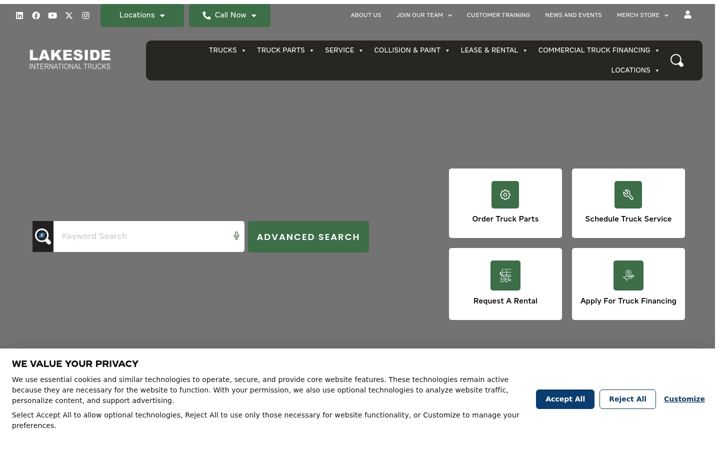Click the user account icon

tap(687, 15)
